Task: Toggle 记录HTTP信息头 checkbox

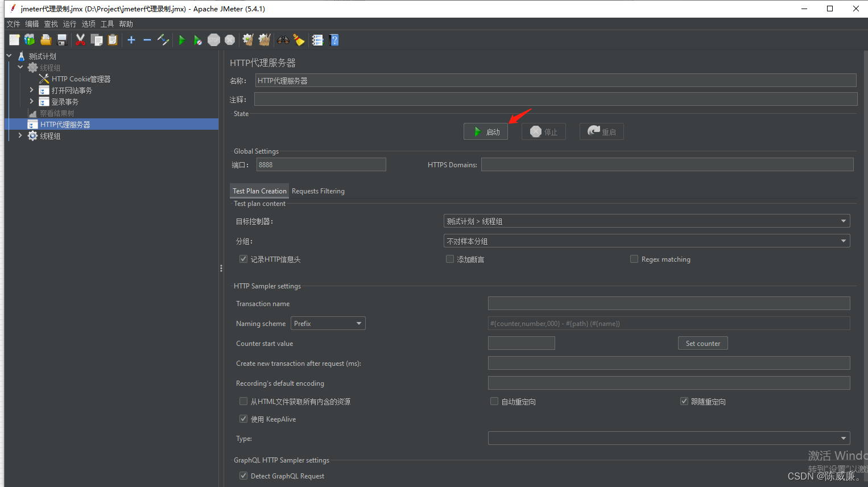Action: (243, 259)
